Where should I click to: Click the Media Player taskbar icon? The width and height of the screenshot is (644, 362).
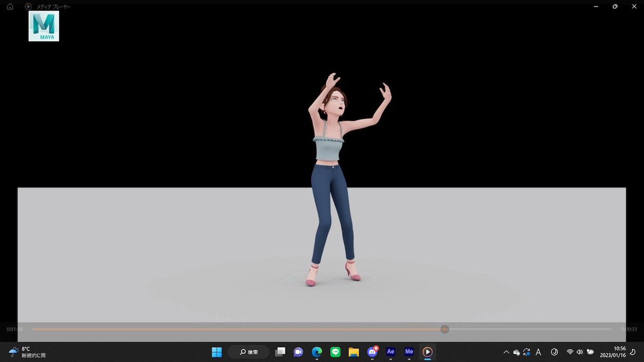click(x=428, y=352)
